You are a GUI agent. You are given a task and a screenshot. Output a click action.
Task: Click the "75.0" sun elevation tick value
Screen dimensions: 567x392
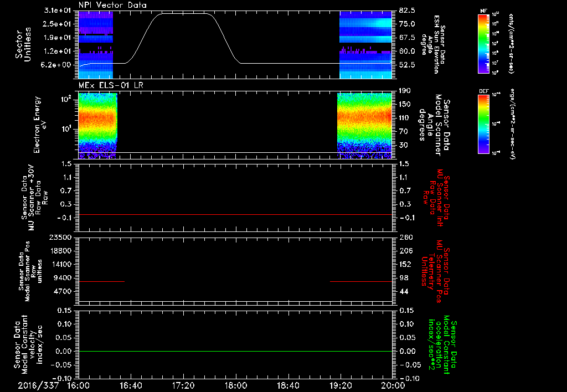click(x=407, y=24)
